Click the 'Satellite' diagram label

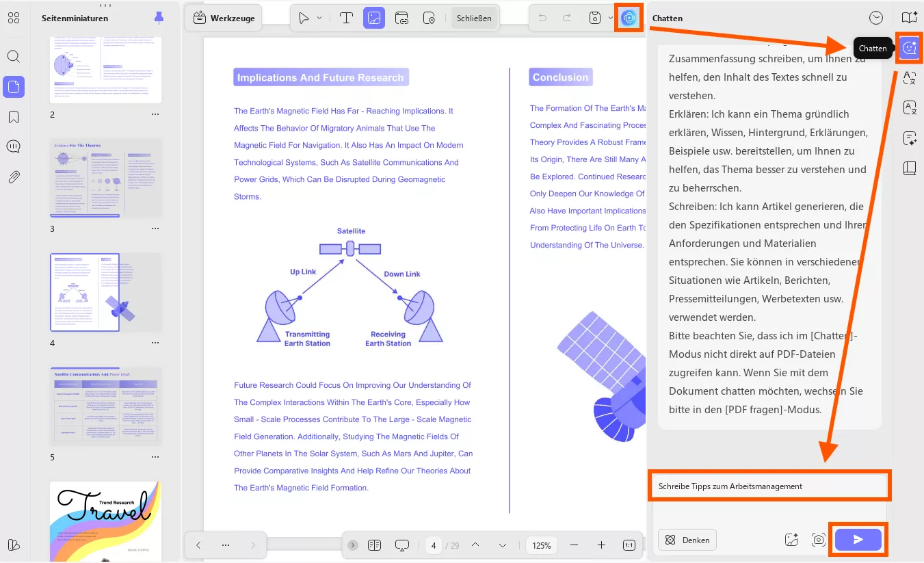351,231
